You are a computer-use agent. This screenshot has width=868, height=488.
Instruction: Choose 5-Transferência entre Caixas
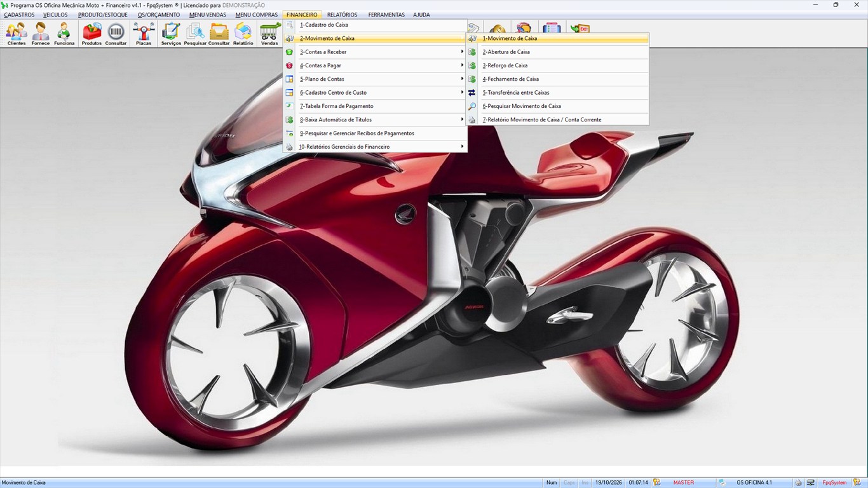(x=557, y=93)
